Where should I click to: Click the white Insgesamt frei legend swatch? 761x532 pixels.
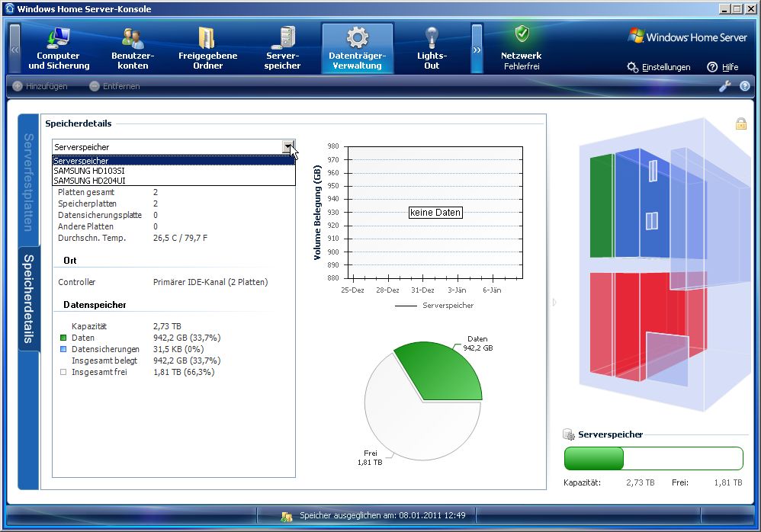63,372
